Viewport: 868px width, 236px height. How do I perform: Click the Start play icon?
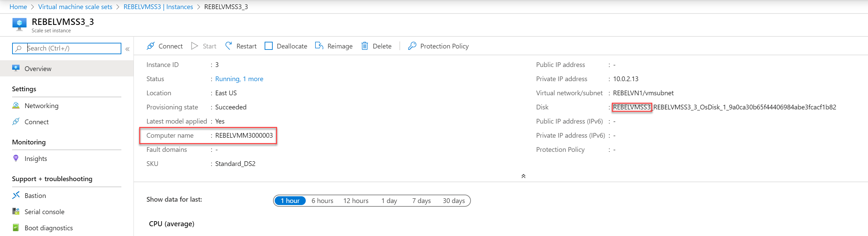coord(194,46)
